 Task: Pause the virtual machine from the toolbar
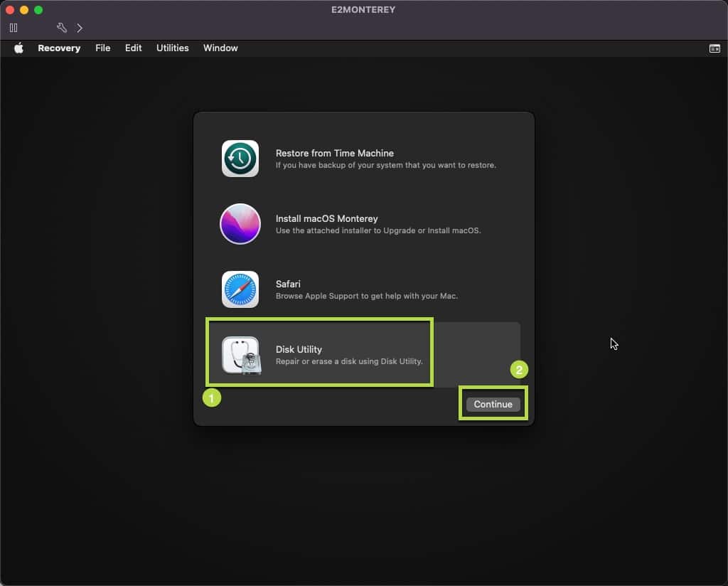click(14, 28)
